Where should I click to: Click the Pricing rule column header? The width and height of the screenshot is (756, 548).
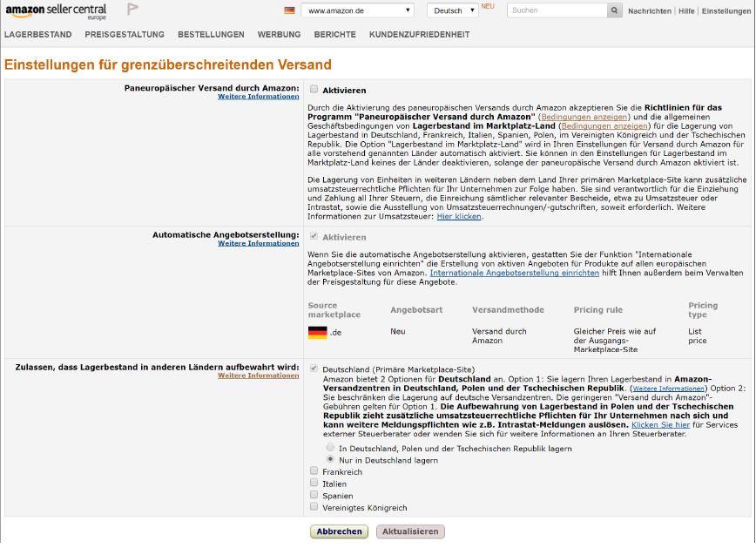pos(597,309)
